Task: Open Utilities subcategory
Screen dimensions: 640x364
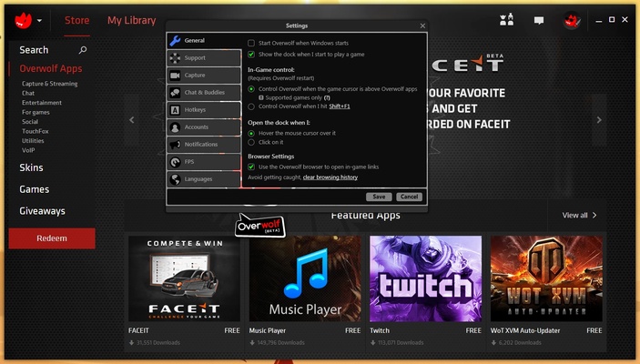Action: click(x=33, y=141)
